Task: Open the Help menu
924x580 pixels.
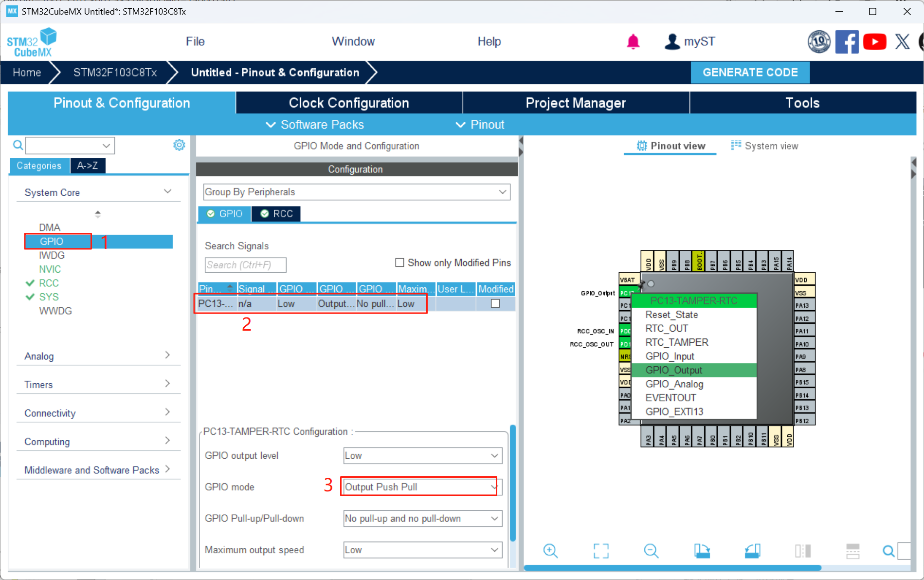Action: (x=489, y=41)
